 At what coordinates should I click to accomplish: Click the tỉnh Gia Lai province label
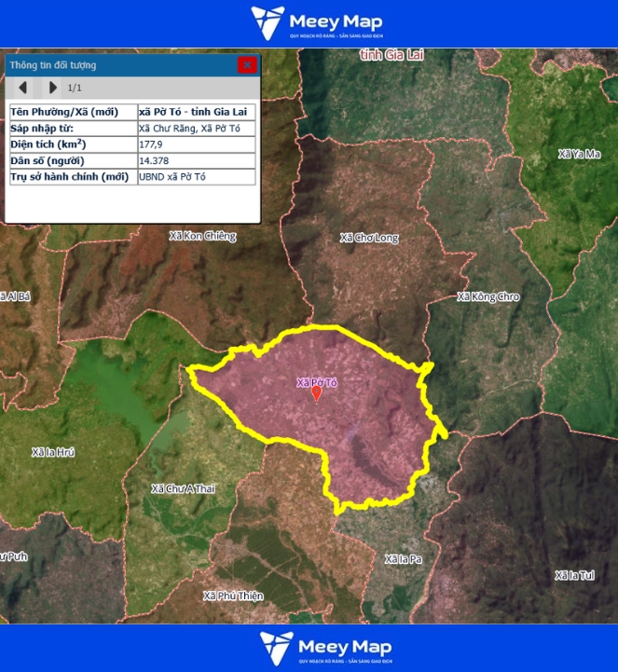[x=391, y=56]
